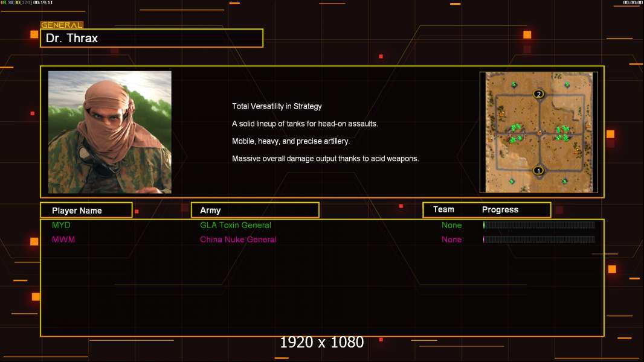This screenshot has width=644, height=362.
Task: Click the Dr. Thrax general portrait
Action: pyautogui.click(x=110, y=132)
